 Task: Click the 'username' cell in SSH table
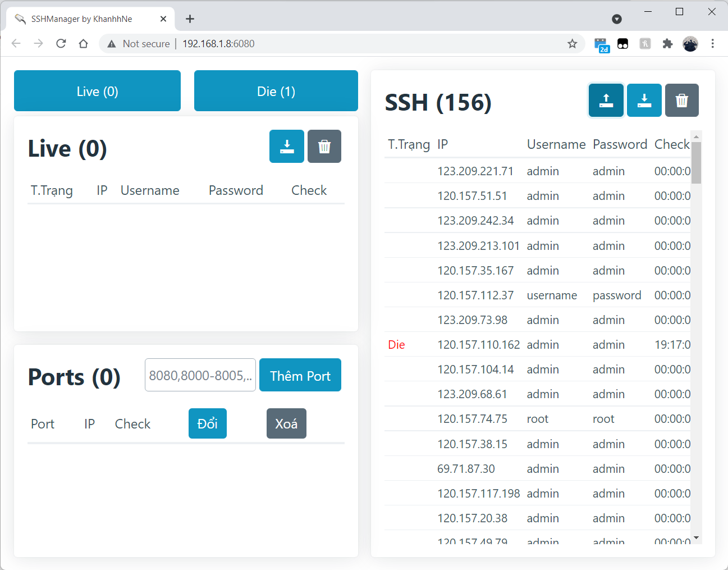coord(552,295)
